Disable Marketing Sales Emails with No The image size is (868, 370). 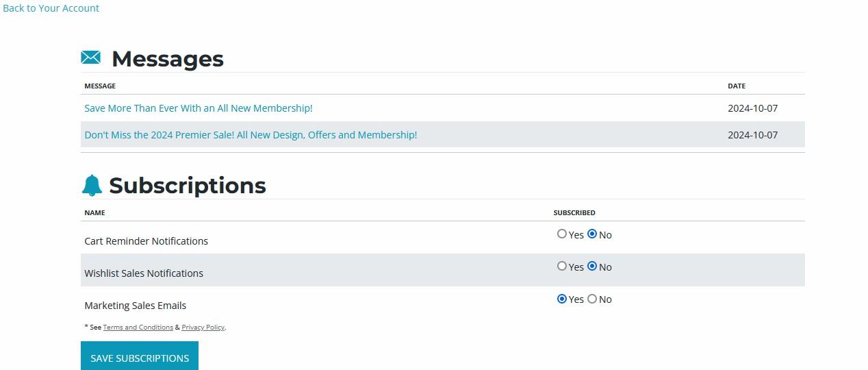coord(592,299)
